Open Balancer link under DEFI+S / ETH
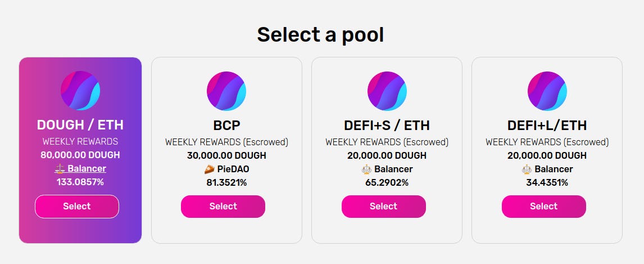The width and height of the screenshot is (644, 264). point(393,169)
